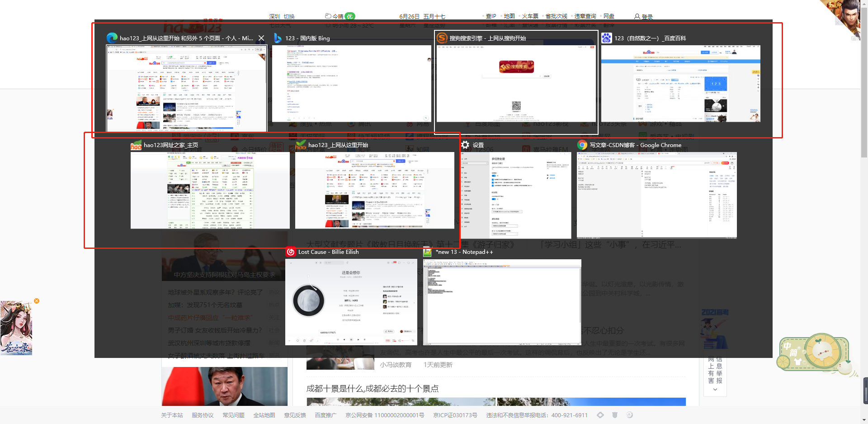
Task: Open the 首批次线 link
Action: click(556, 16)
